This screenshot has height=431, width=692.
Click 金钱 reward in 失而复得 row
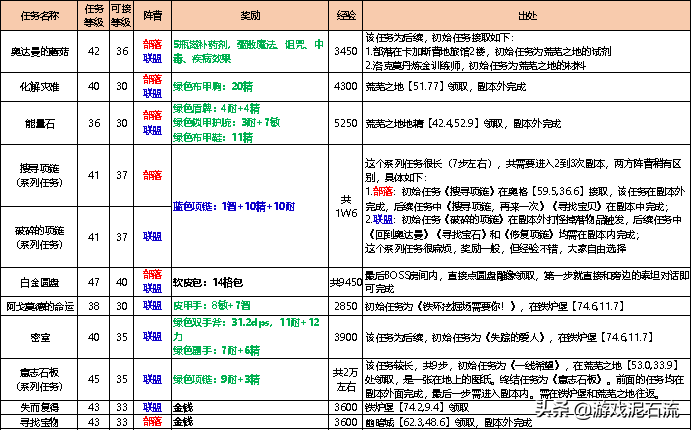coord(183,408)
